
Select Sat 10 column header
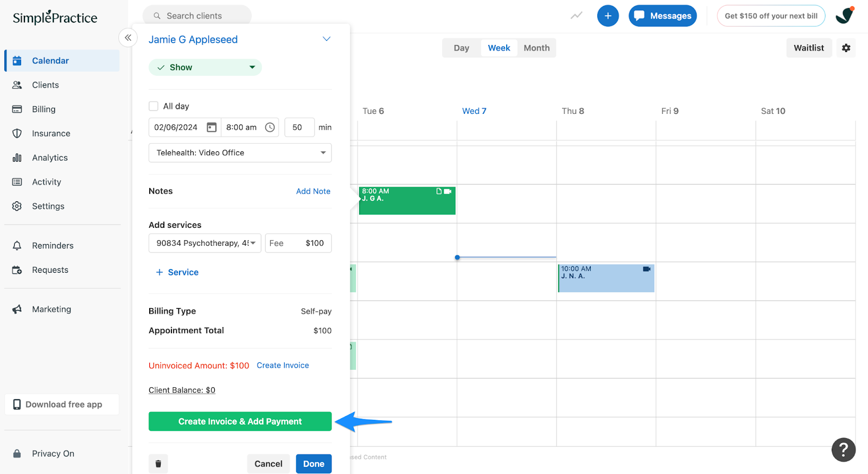pyautogui.click(x=773, y=111)
